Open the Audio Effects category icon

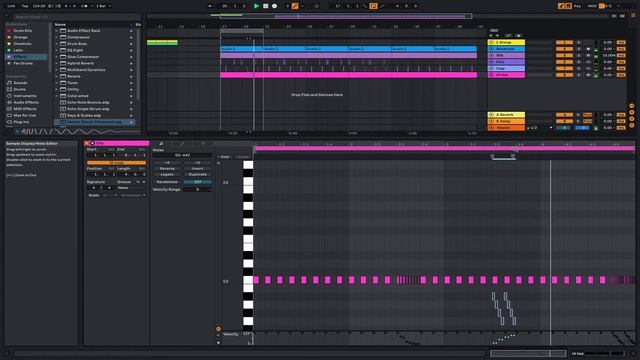point(9,102)
